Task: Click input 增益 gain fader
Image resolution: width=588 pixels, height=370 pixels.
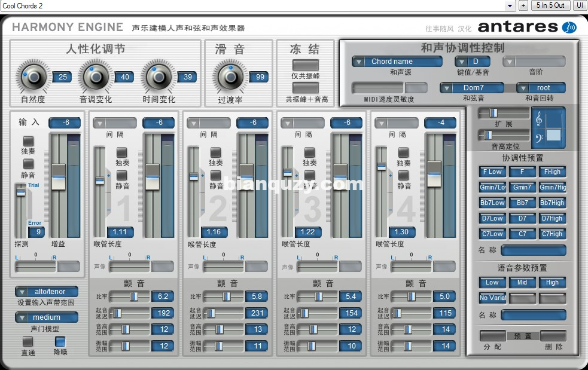Action: click(x=58, y=185)
